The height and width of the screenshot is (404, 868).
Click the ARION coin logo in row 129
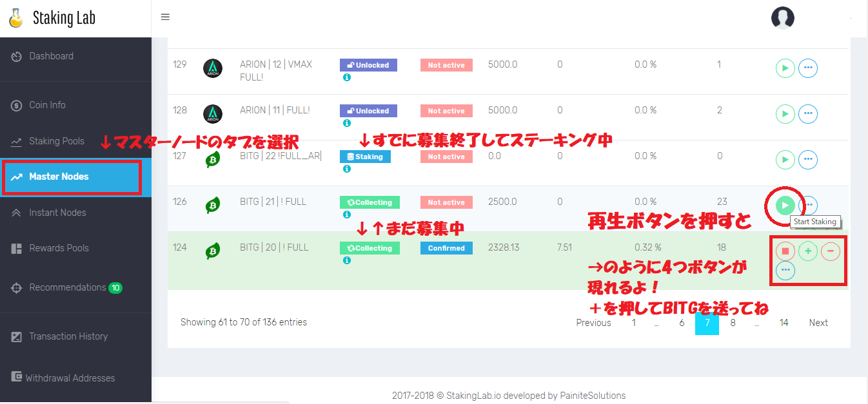click(x=213, y=68)
